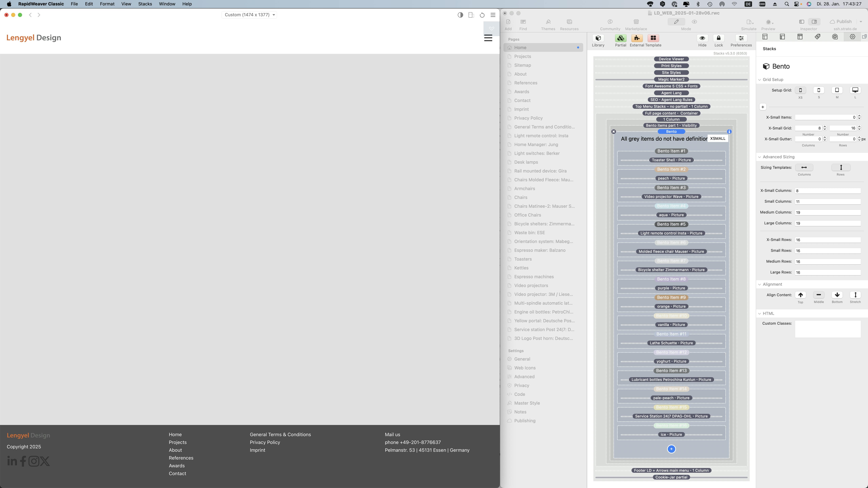Toggle the left sidebar Inspector button

[x=802, y=22]
